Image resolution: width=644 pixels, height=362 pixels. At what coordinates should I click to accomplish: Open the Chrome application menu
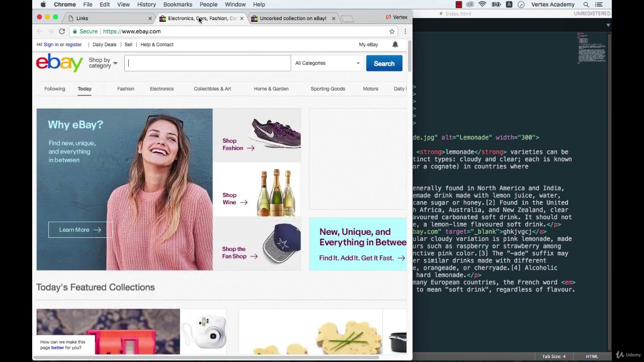tap(65, 5)
